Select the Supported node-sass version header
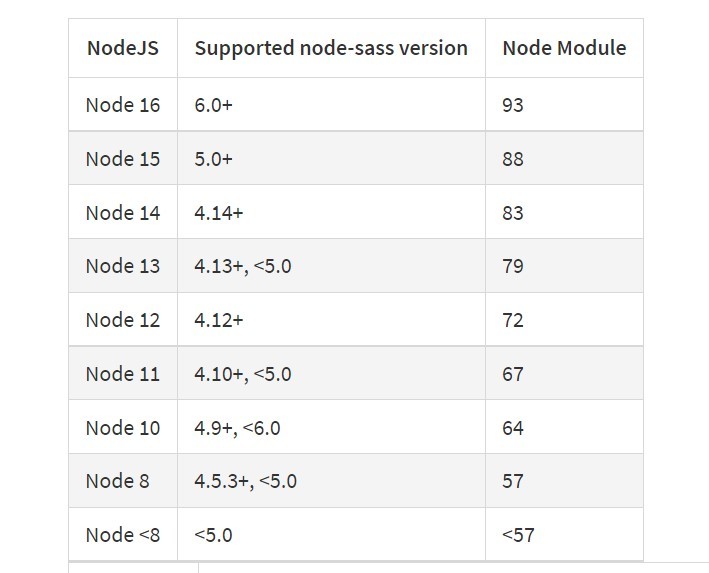The image size is (709, 573). (331, 48)
